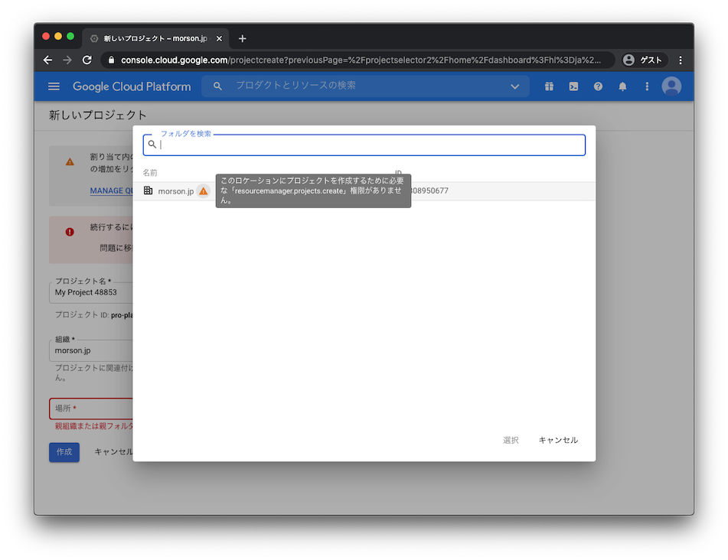Open the Cloud Shell terminal icon

coord(573,86)
